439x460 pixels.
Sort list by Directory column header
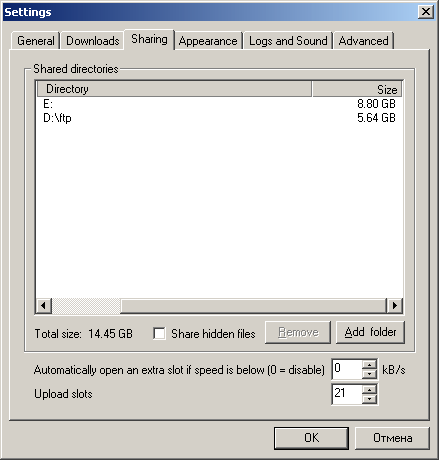pos(174,89)
